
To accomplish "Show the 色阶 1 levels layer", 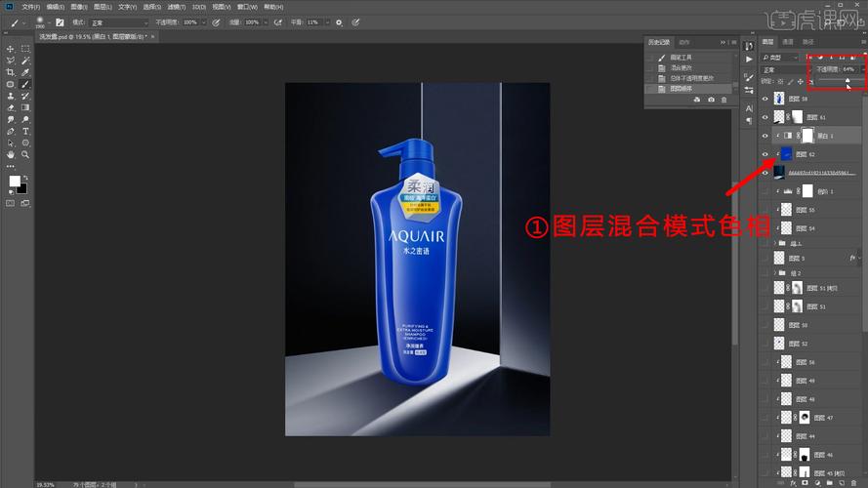I will coord(765,191).
